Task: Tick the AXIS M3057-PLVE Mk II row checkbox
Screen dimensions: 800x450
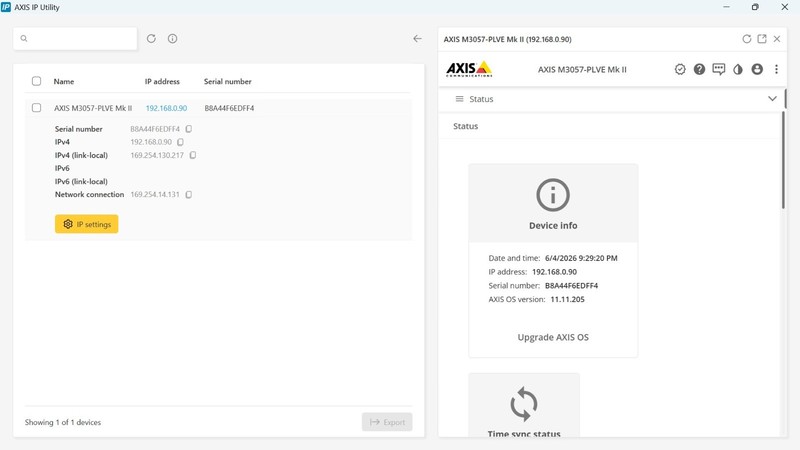Action: tap(36, 108)
